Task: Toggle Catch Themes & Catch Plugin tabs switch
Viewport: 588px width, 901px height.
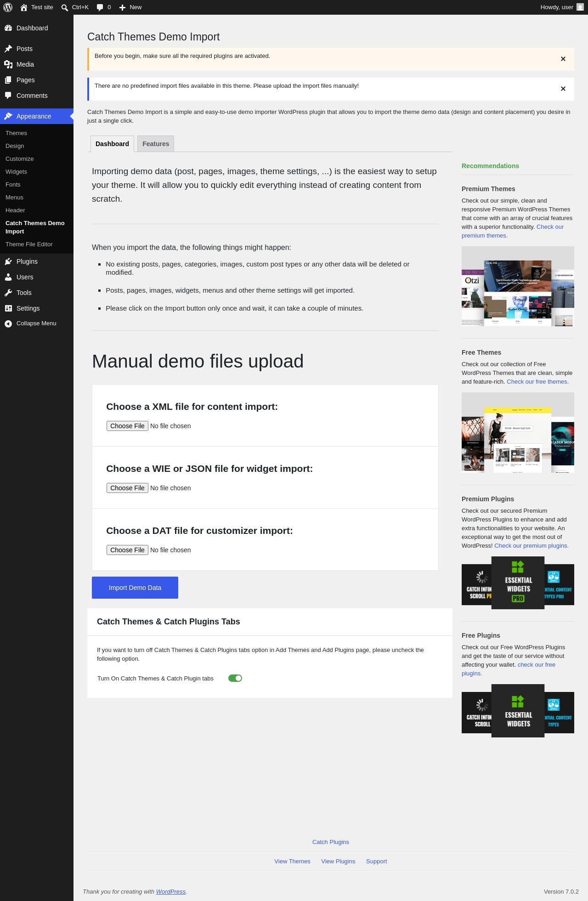Action: coord(235,678)
